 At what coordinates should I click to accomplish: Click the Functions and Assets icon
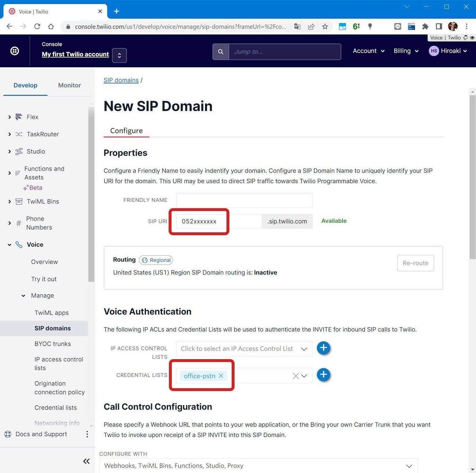click(17, 173)
